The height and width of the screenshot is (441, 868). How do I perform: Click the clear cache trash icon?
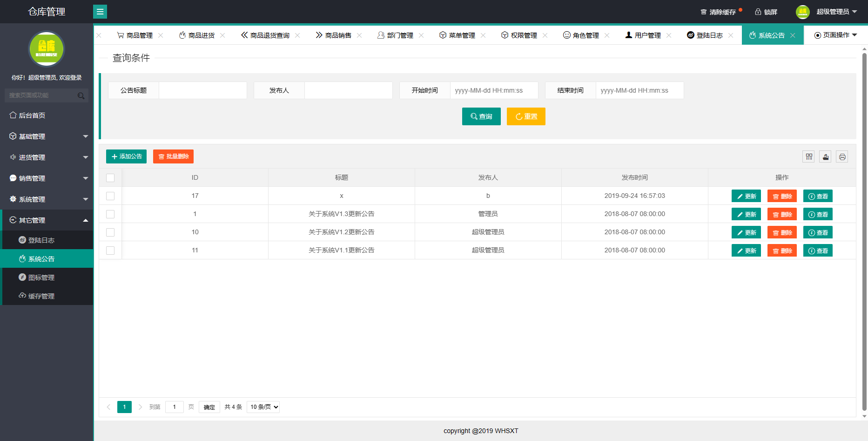pyautogui.click(x=704, y=12)
